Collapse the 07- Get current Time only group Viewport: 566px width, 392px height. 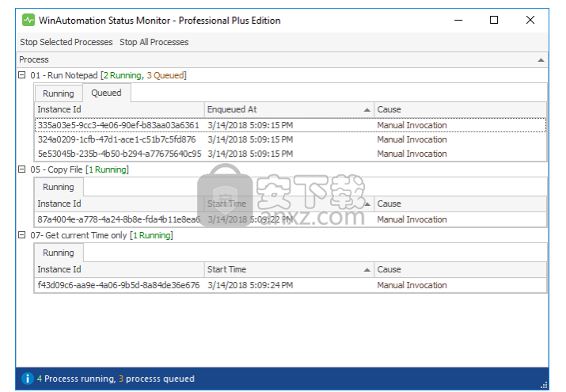tap(22, 235)
